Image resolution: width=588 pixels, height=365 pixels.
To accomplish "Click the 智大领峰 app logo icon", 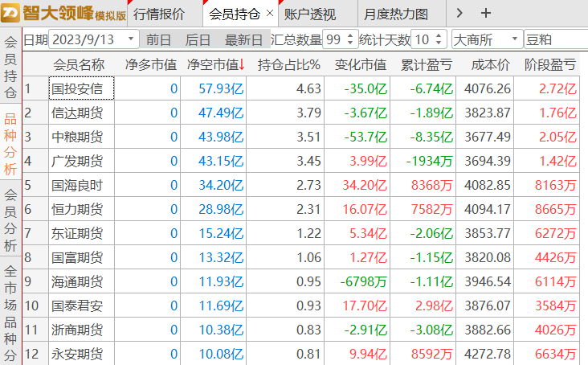I will (10, 13).
